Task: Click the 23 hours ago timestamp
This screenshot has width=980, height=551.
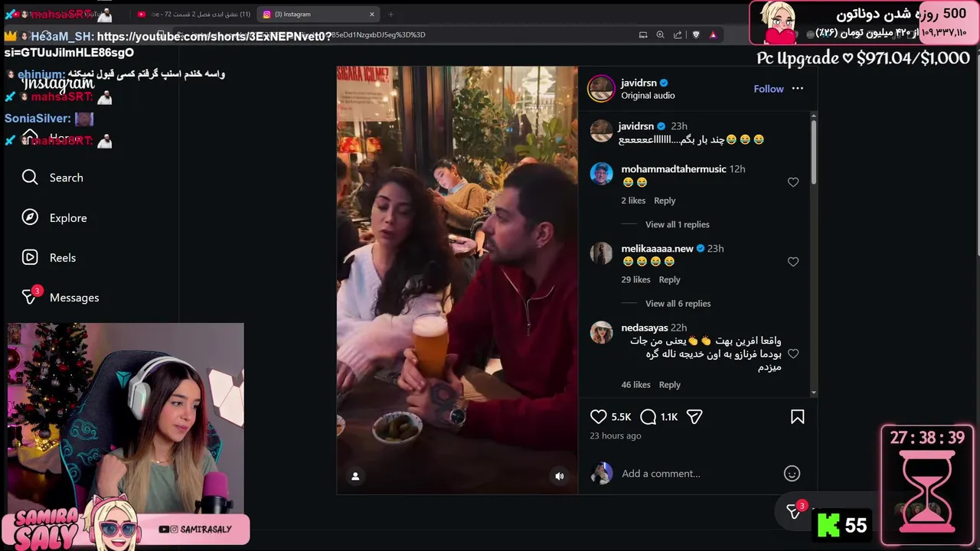Action: pyautogui.click(x=616, y=436)
